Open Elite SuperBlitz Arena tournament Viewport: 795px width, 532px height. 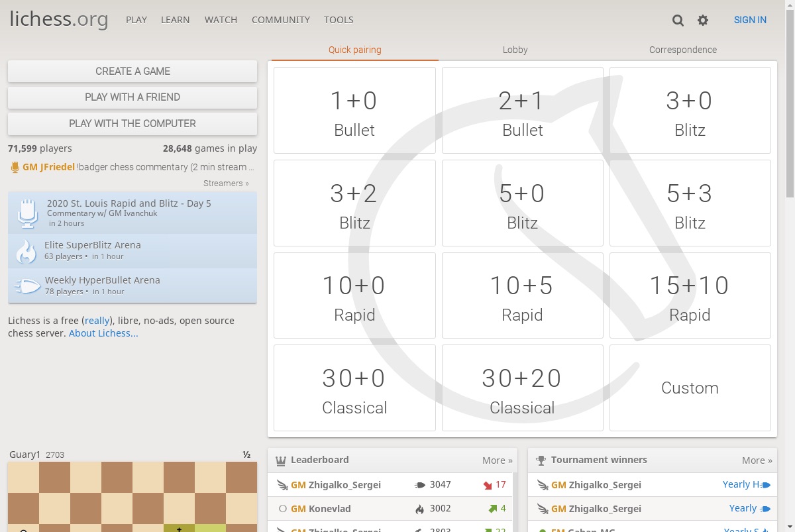tap(132, 250)
